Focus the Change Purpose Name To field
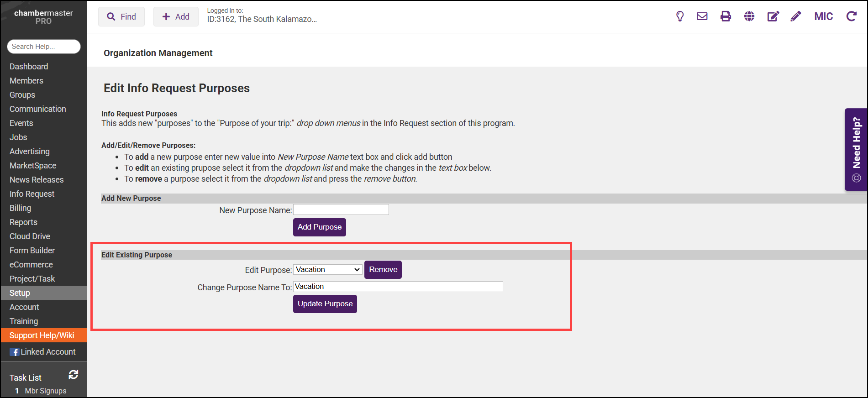 pos(398,287)
